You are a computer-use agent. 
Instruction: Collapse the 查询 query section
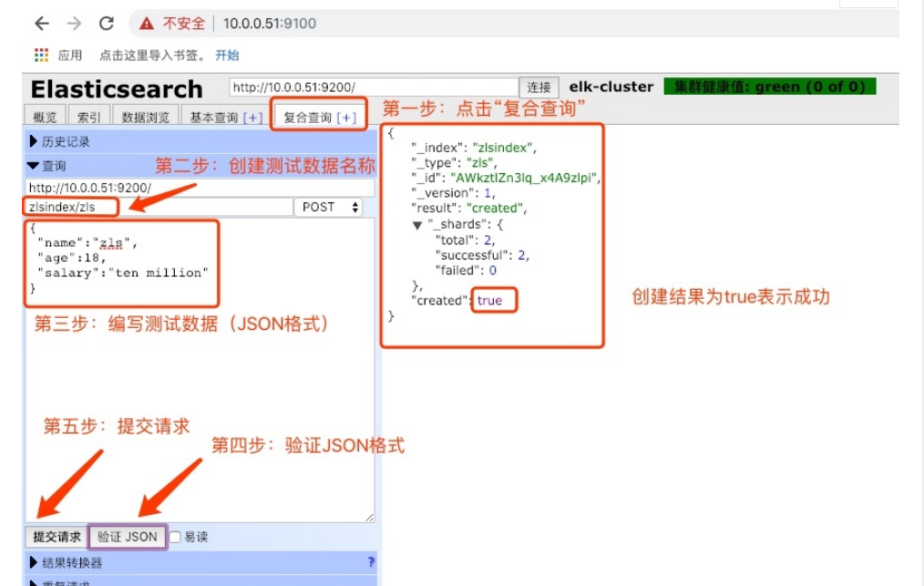pos(200,166)
